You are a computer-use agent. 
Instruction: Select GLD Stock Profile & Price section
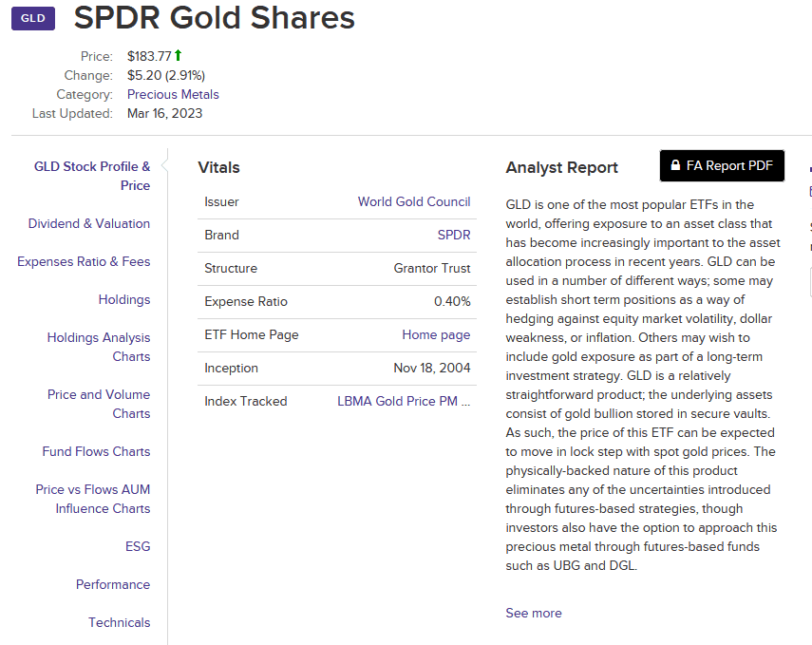(92, 176)
